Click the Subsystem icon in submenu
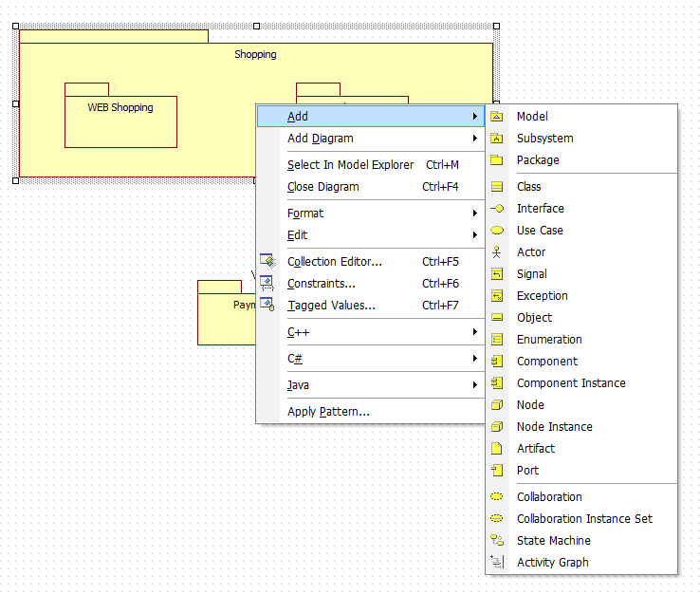Viewport: 700px width, 595px height. (497, 139)
